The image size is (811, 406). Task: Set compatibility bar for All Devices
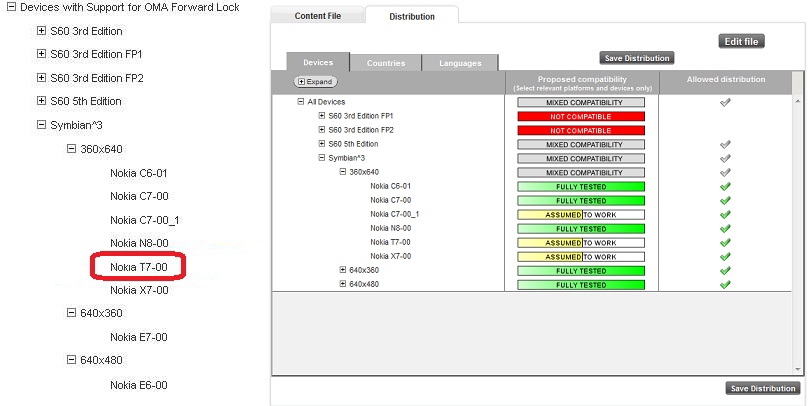pyautogui.click(x=581, y=102)
